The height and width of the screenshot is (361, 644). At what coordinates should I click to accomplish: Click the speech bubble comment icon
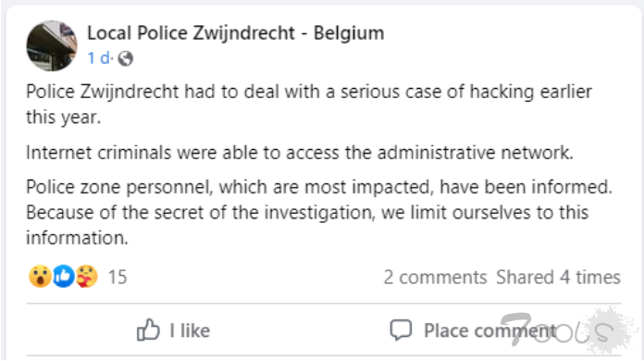pos(401,330)
